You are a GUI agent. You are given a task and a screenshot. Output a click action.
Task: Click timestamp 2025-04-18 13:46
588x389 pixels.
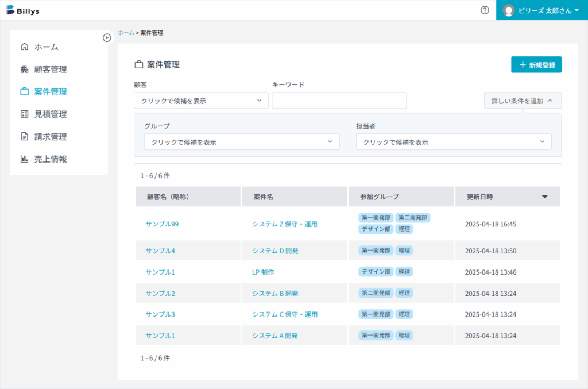coord(490,272)
